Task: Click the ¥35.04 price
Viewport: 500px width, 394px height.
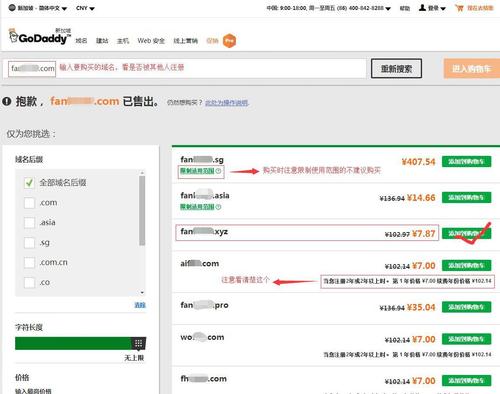Action: [x=421, y=307]
